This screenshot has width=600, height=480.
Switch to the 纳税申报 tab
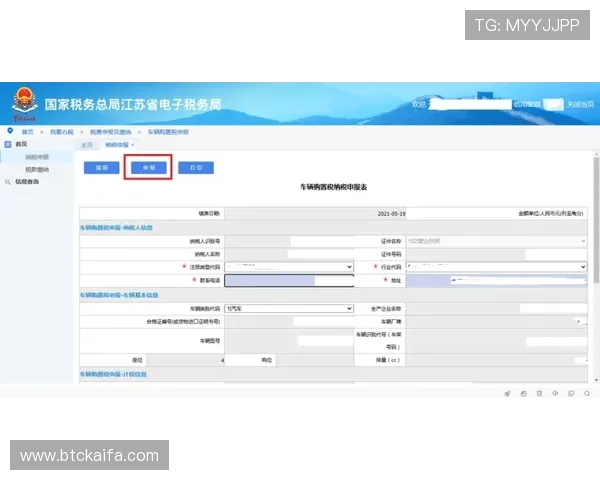[117, 145]
